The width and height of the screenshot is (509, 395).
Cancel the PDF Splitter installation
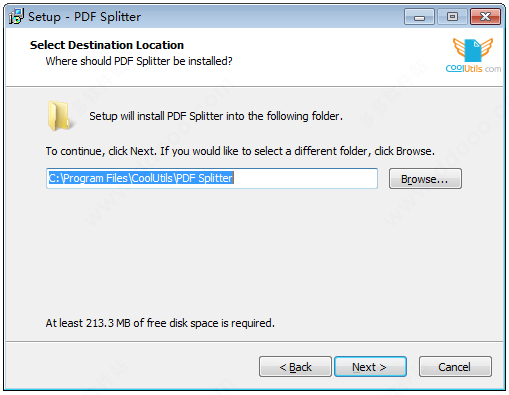pos(455,367)
